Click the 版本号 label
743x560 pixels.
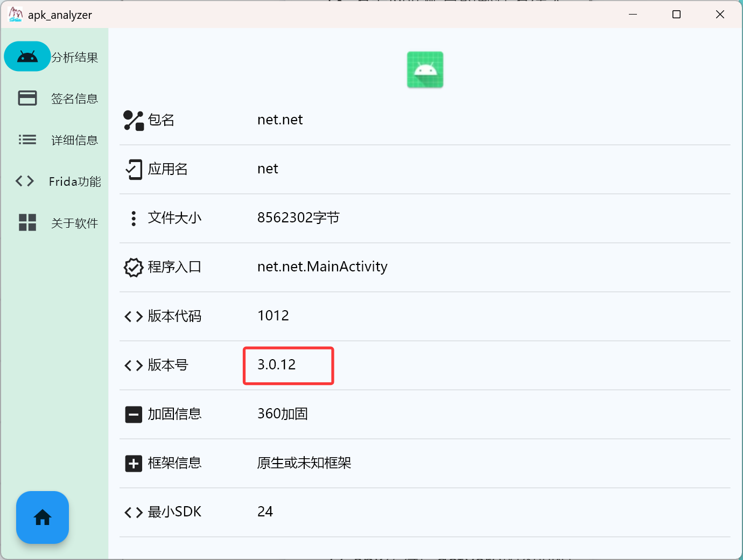click(x=168, y=365)
